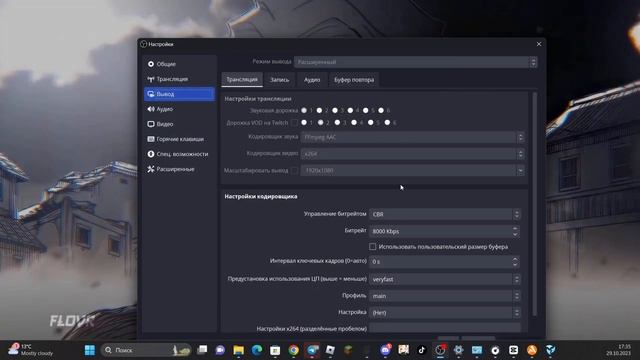Decrease the keyframe interval with down arrow

click(515, 264)
